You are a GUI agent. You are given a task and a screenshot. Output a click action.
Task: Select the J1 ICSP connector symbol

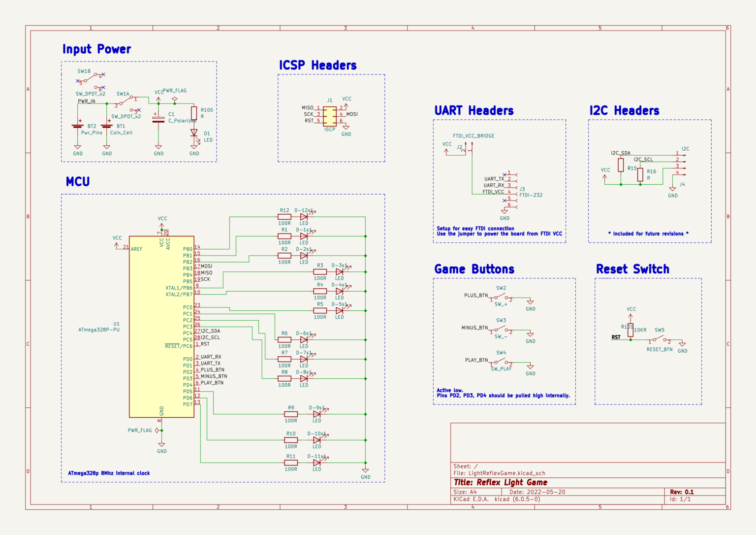tap(330, 116)
